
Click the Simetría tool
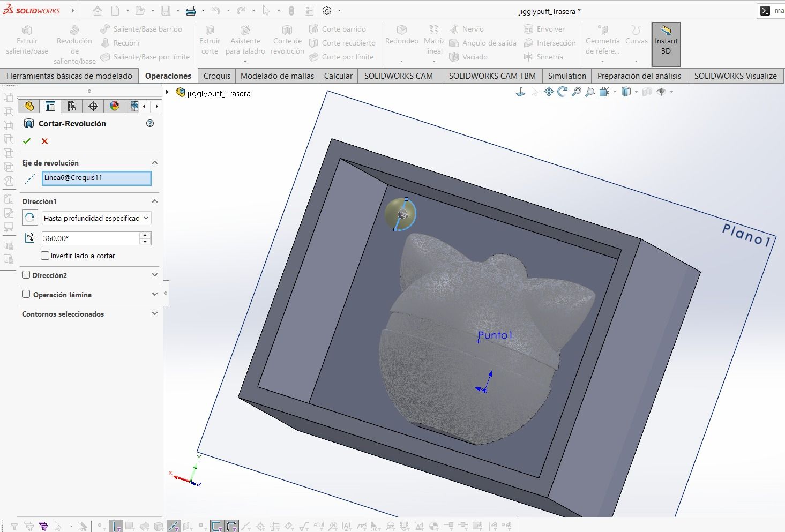coord(543,57)
